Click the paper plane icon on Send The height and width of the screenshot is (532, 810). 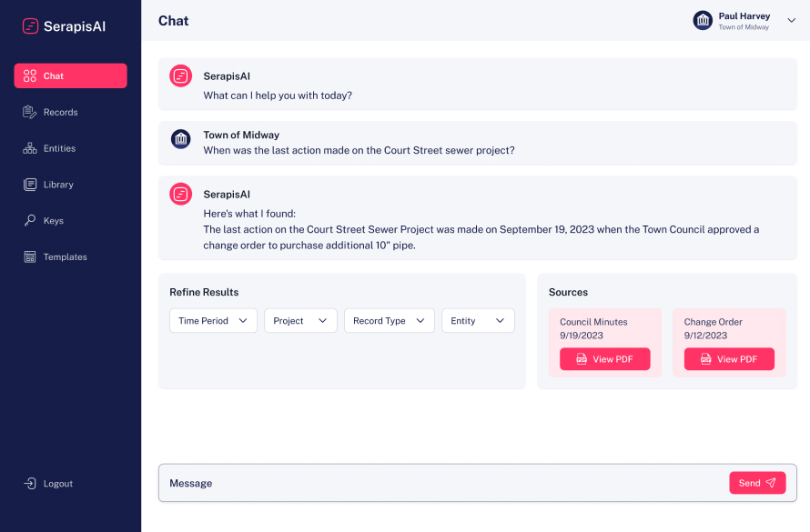771,483
